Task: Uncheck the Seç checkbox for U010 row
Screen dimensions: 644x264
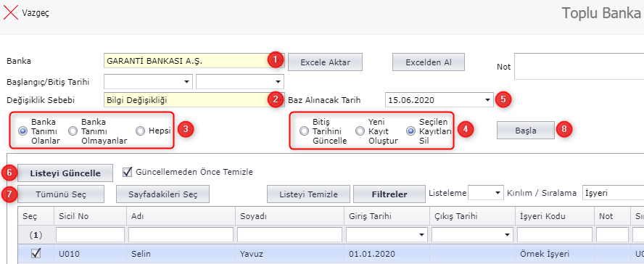Action: point(36,254)
